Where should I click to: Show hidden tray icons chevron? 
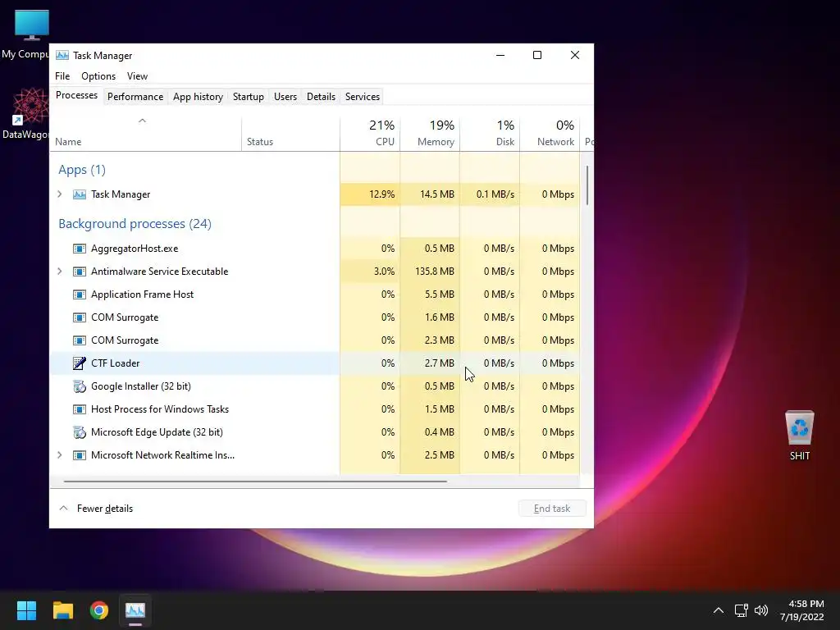719,610
